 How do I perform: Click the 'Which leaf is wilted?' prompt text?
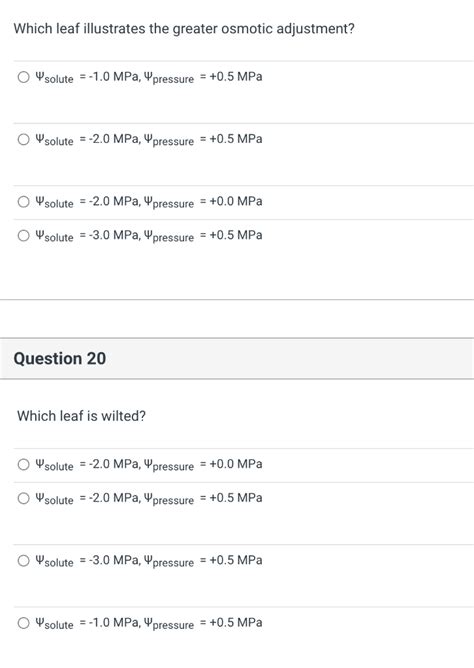[x=81, y=416]
